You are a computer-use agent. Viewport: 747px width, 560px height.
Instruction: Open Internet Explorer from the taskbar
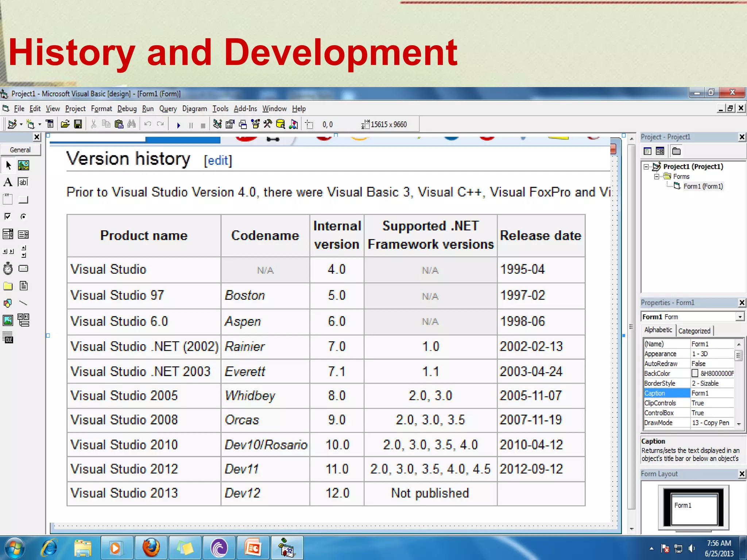click(50, 548)
